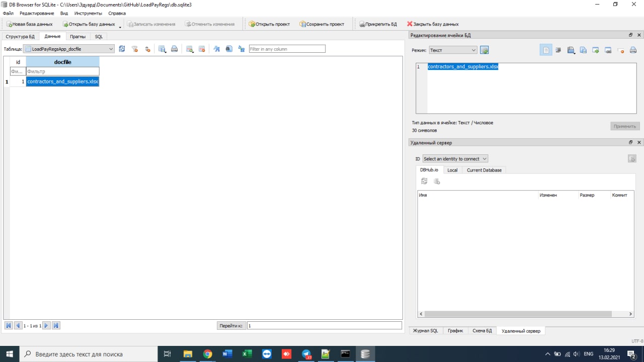Clear all filters icon in the Data tab
This screenshot has height=362, width=644.
135,49
